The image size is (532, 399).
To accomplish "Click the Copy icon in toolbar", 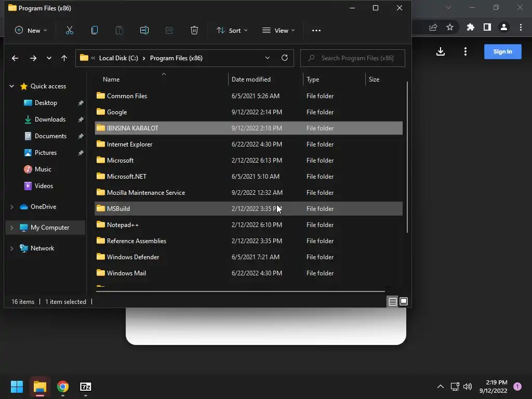I will coord(95,31).
